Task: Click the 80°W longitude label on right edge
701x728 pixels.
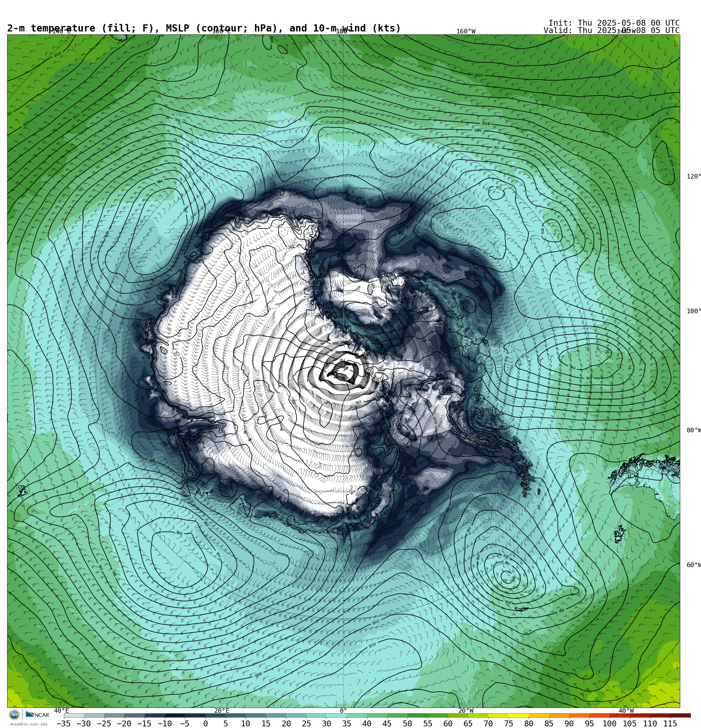Action: [694, 430]
